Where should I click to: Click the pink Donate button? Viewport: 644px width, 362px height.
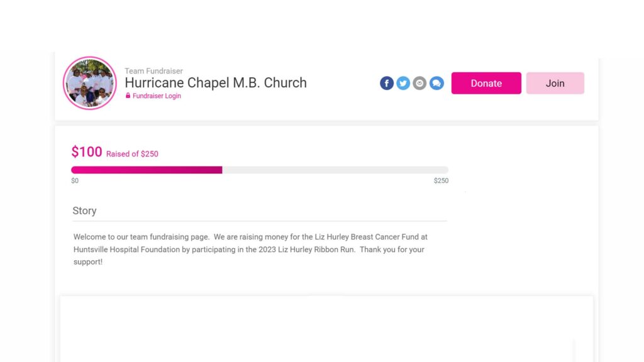tap(486, 84)
